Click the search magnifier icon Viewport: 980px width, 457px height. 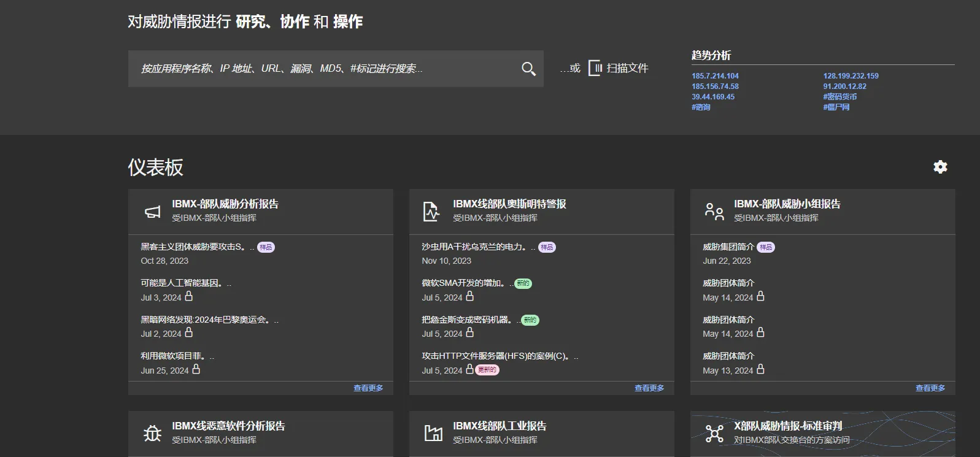528,69
